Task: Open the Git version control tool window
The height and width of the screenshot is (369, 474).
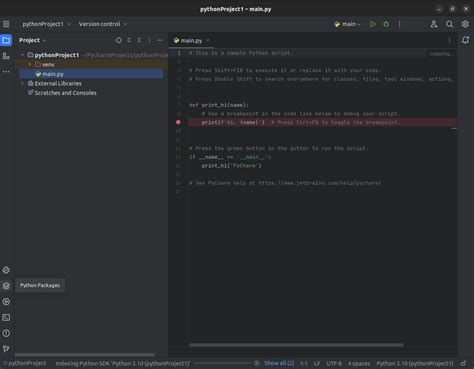Action: 6,348
